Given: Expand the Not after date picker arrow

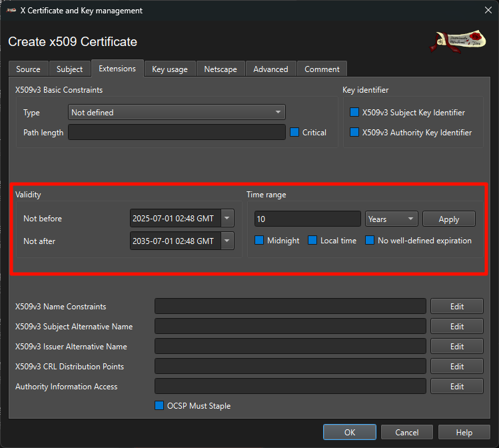Looking at the screenshot, I should click(227, 241).
